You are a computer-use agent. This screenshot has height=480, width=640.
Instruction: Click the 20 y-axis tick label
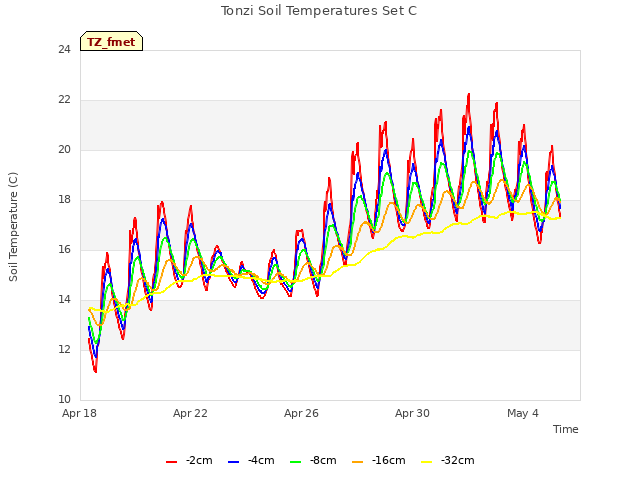(x=64, y=150)
